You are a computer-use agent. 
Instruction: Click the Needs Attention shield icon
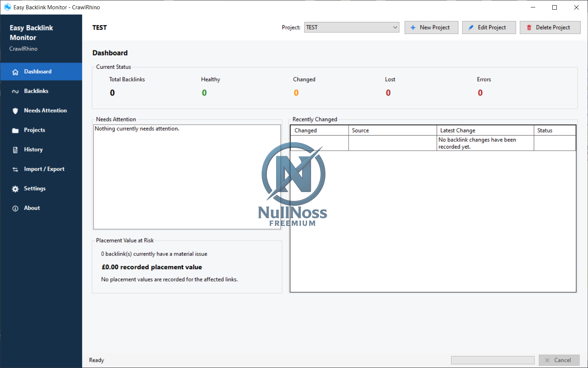[15, 111]
